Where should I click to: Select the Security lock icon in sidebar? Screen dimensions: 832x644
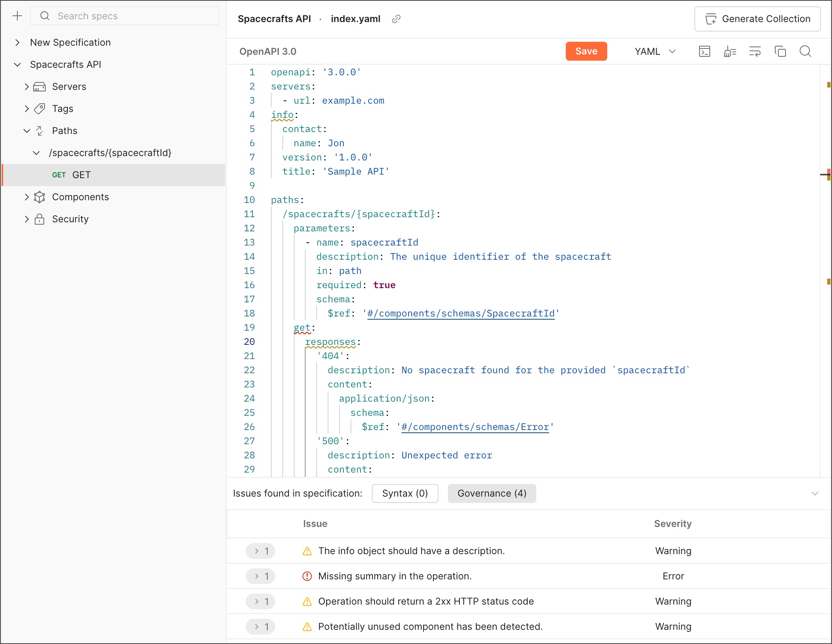pyautogui.click(x=40, y=219)
